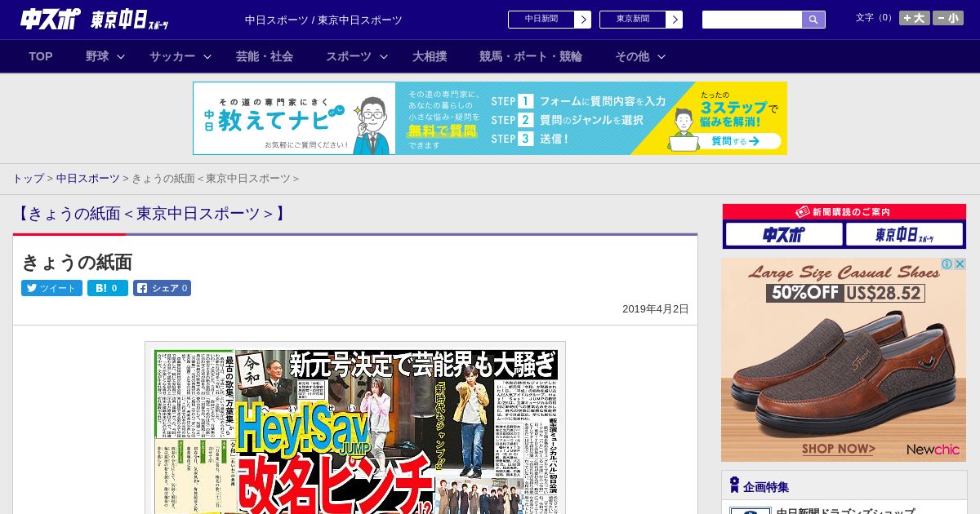
Task: Open the サッカー menu
Action: [172, 56]
